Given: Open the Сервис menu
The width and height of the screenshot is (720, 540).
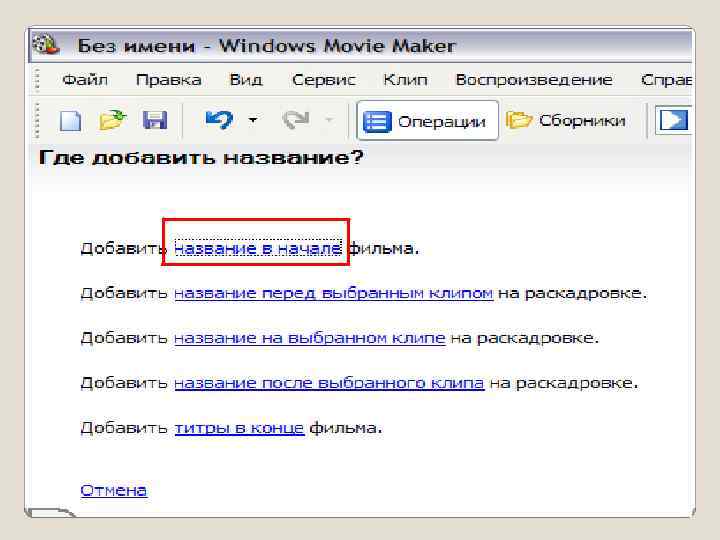Looking at the screenshot, I should point(324,80).
